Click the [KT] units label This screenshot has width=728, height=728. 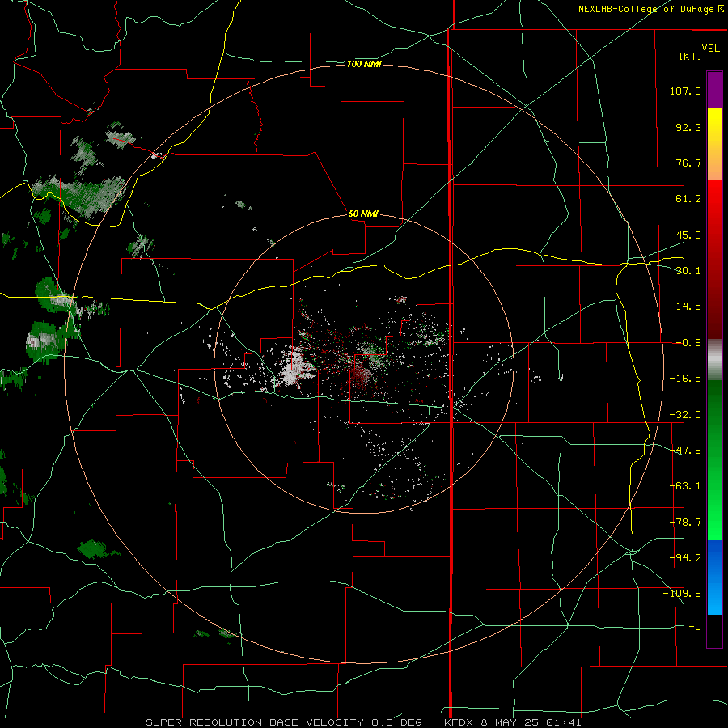[689, 56]
